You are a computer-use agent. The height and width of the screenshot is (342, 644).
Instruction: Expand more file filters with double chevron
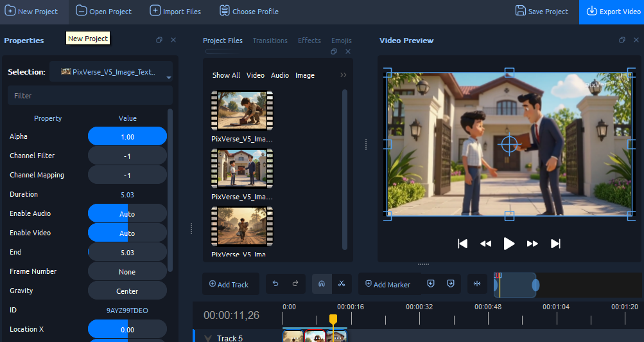tap(344, 75)
